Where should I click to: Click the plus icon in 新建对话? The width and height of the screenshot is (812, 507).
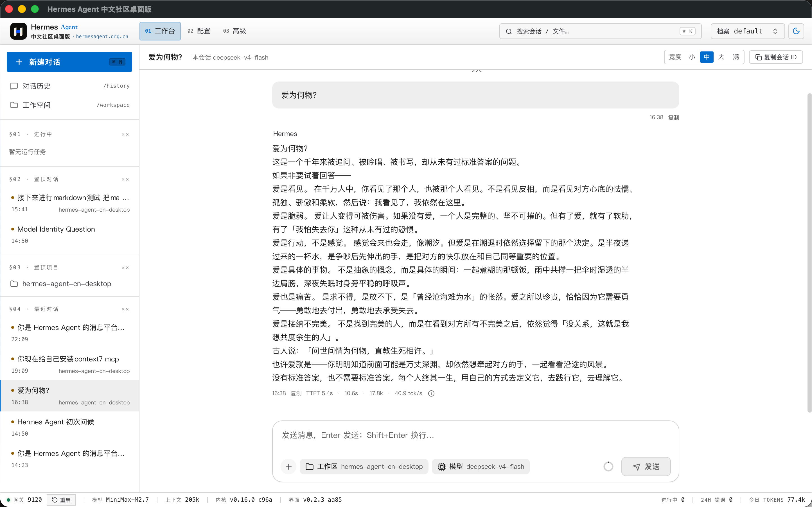coord(19,62)
